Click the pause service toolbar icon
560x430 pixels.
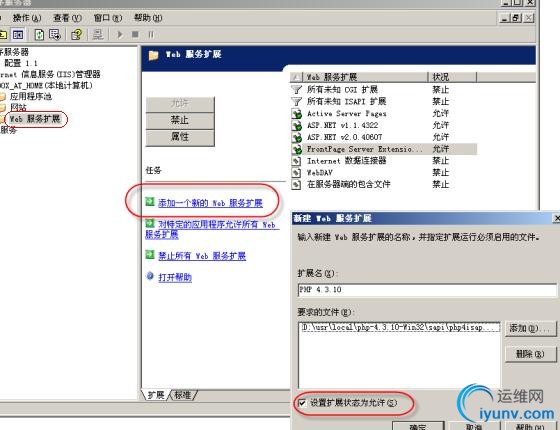151,35
